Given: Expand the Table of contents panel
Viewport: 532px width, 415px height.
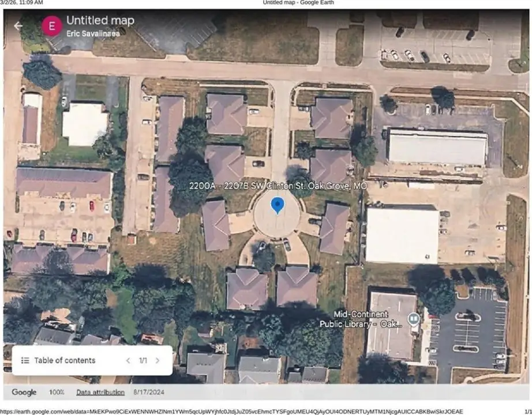Looking at the screenshot, I should [65, 360].
